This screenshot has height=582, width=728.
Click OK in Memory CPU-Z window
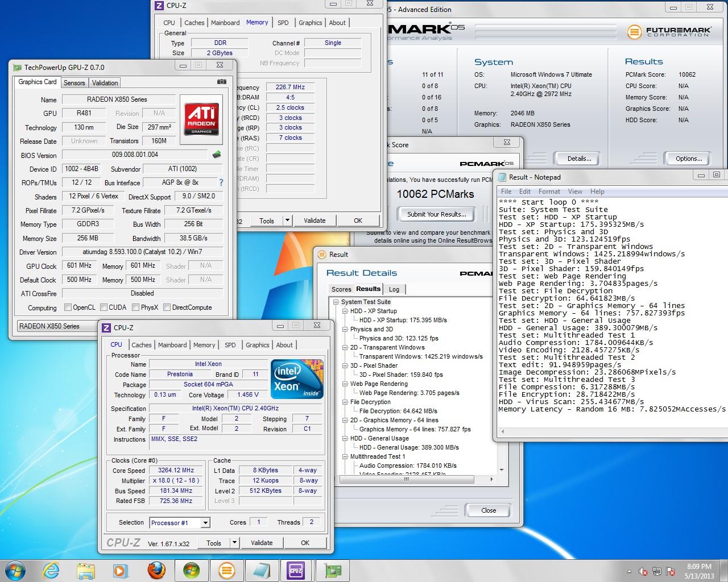pyautogui.click(x=358, y=221)
